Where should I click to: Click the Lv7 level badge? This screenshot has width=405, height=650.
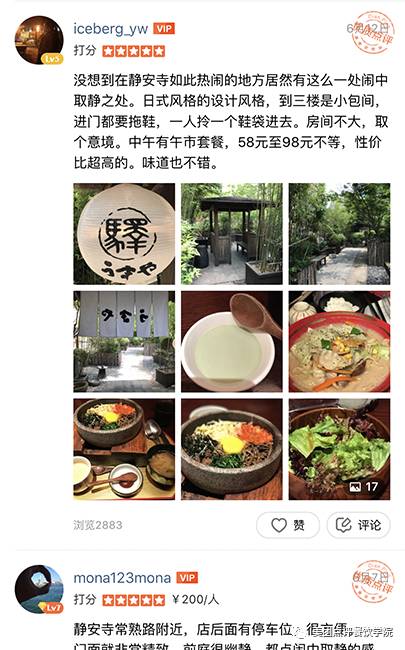(52, 608)
